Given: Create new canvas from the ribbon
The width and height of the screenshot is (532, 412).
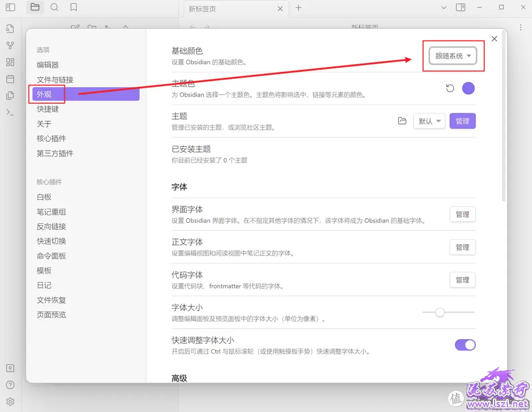Looking at the screenshot, I should click(x=10, y=62).
